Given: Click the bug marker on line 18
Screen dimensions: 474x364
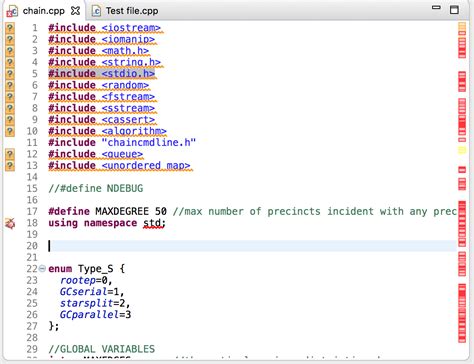Looking at the screenshot, I should point(10,223).
